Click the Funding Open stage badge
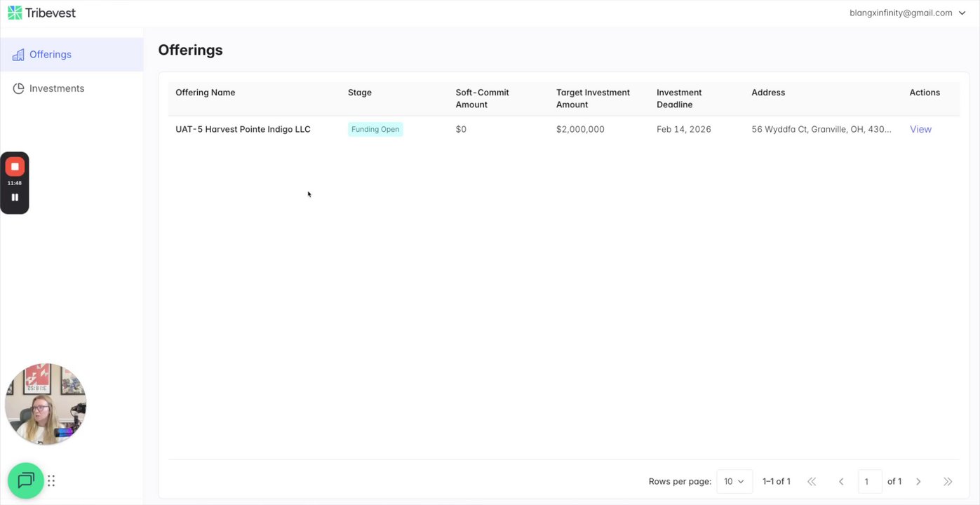 (x=375, y=129)
